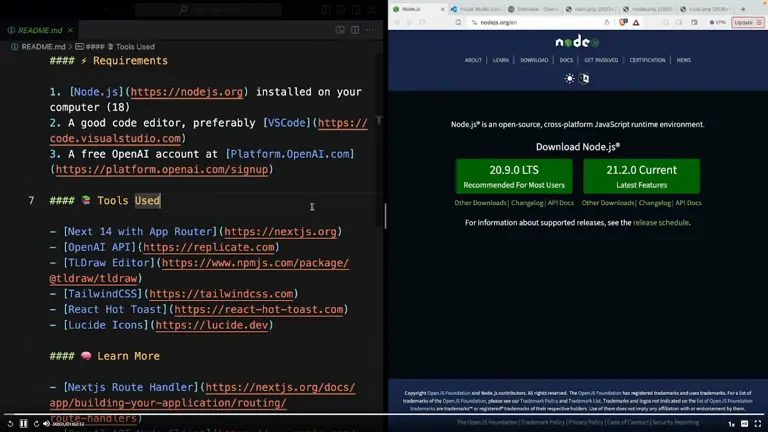Open ABOUT in Node.js site navigation
The height and width of the screenshot is (432, 768).
(x=473, y=60)
